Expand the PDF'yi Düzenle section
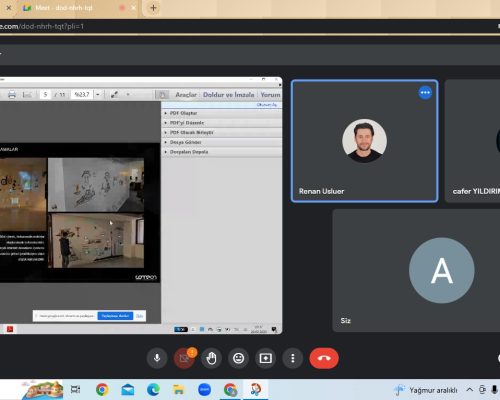This screenshot has width=500, height=400. click(222, 123)
